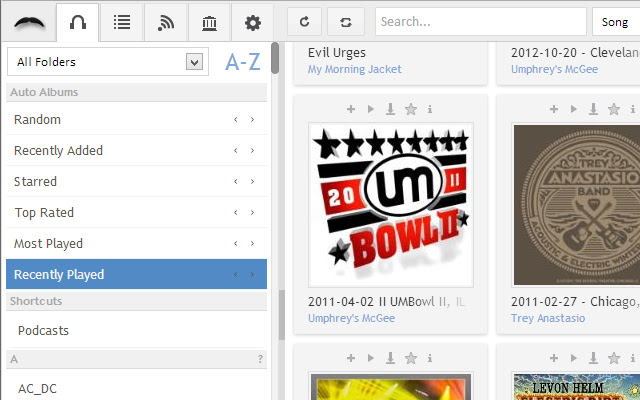
Task: Star album with yellow concert cover
Action: [x=411, y=358]
